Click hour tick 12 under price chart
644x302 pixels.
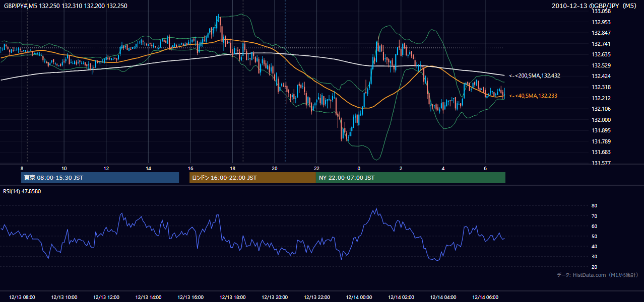(106, 168)
